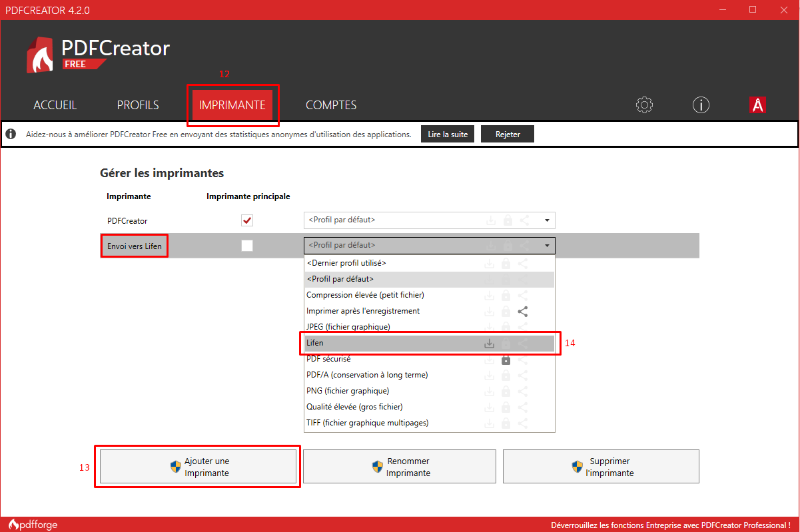Viewport: 800px width, 532px height.
Task: Click the Gérer les imprimantes heading
Action: coord(162,173)
